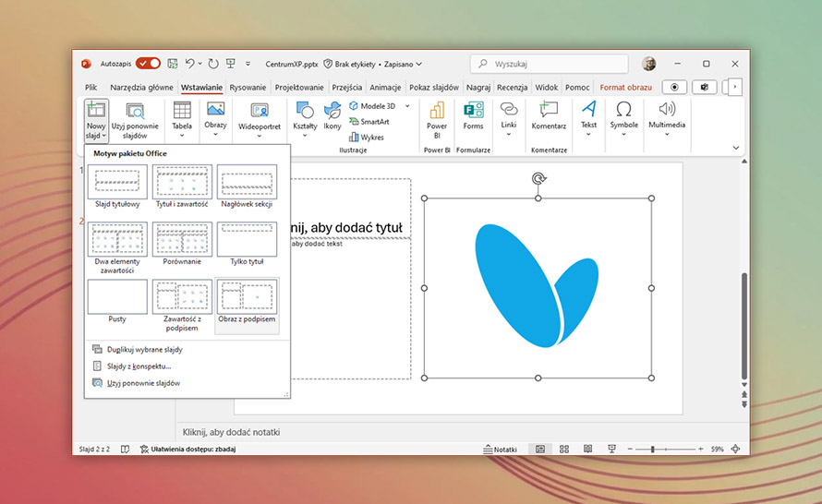This screenshot has height=504, width=822.
Task: Collapse the ribbon with the chevron
Action: 736,149
